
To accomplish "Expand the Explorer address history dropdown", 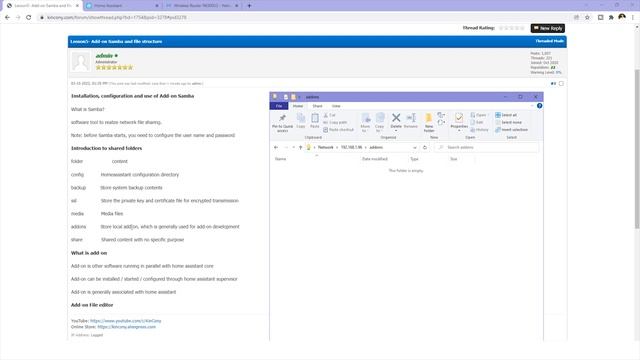I will [x=415, y=147].
